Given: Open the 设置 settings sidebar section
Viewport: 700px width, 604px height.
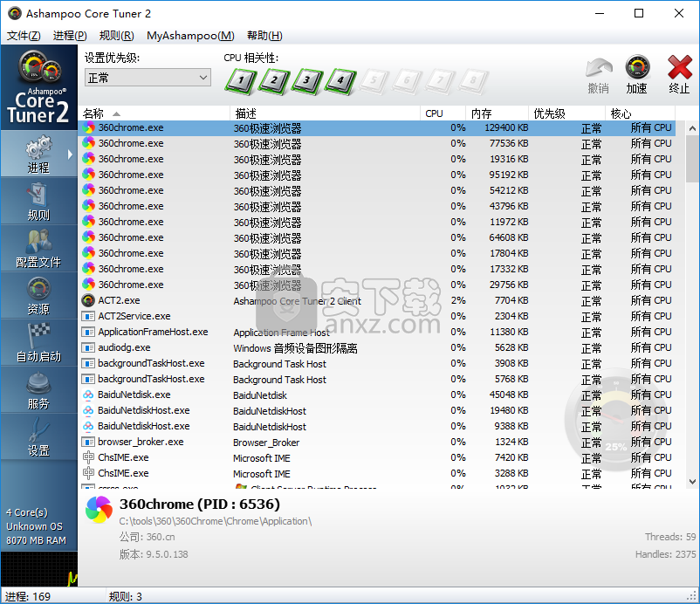Looking at the screenshot, I should pos(38,437).
